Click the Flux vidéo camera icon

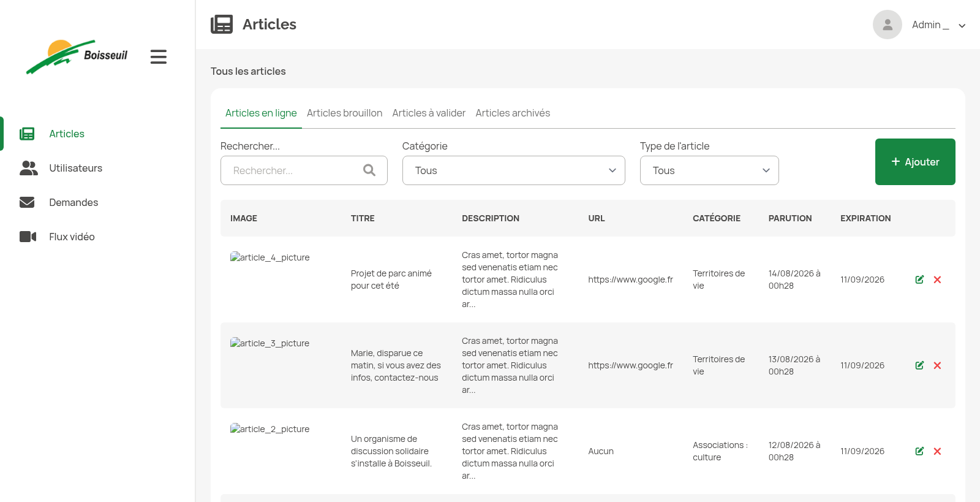pyautogui.click(x=28, y=237)
